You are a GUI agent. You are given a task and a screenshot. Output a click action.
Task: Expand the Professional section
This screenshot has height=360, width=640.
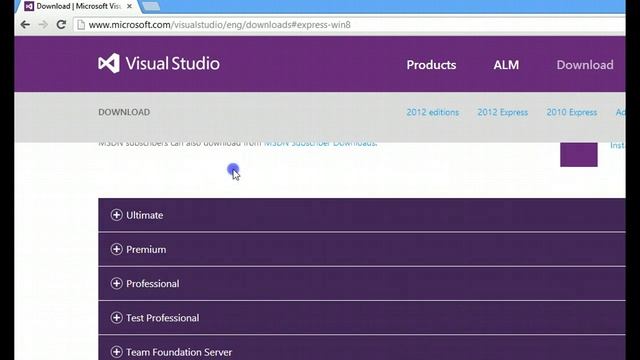(x=362, y=284)
